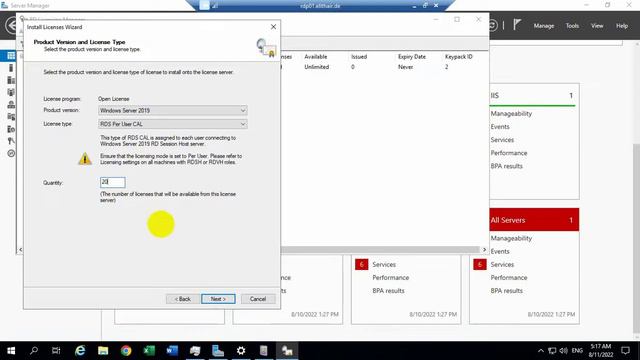Click the Expiry Date column header

point(412,57)
